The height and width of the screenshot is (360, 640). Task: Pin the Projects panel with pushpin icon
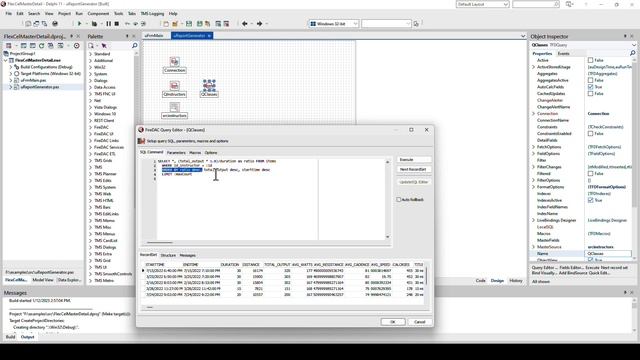point(71,36)
